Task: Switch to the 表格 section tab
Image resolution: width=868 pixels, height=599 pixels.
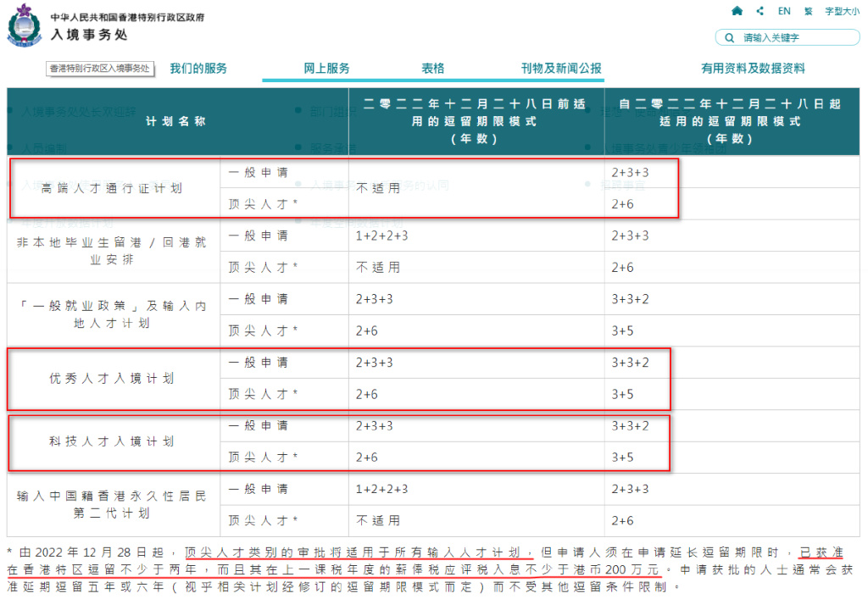Action: (432, 68)
